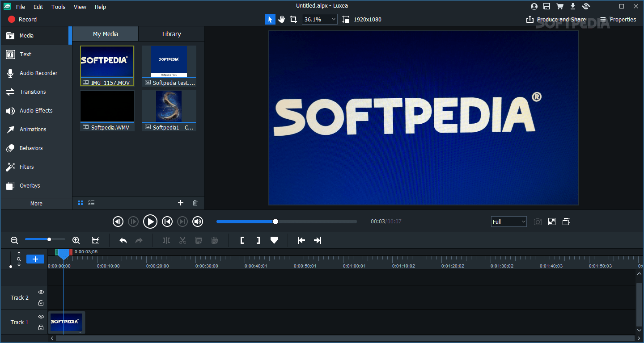Select the arrow pointer tool
The width and height of the screenshot is (644, 343).
pyautogui.click(x=270, y=19)
